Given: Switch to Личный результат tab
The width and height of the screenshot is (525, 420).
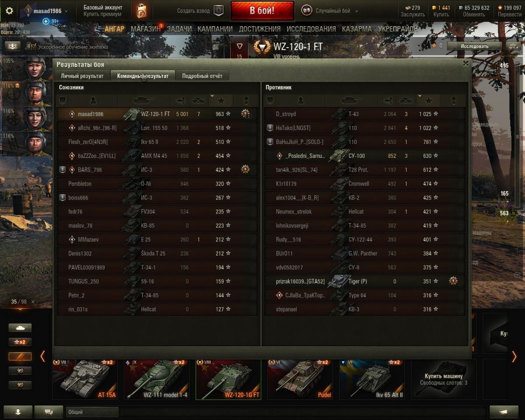Looking at the screenshot, I should [x=82, y=76].
